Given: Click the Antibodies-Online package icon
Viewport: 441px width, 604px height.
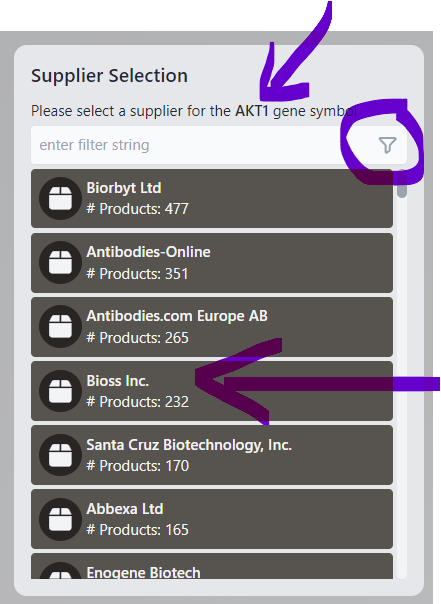Looking at the screenshot, I should click(60, 262).
